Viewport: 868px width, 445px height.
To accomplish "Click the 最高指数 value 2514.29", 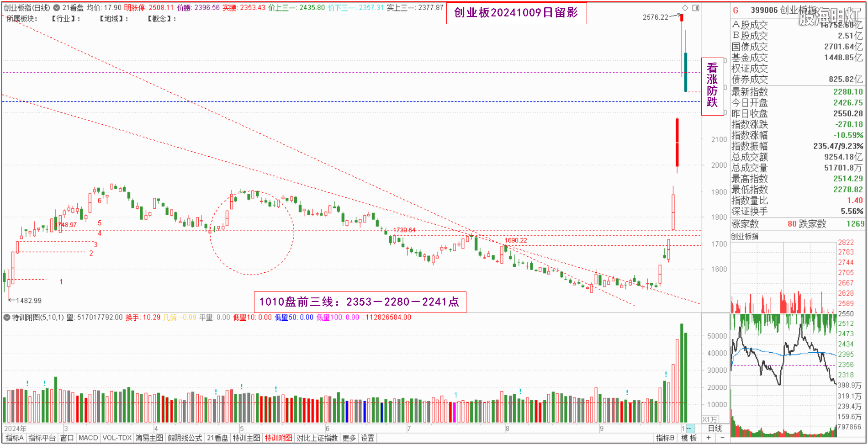I will tap(848, 179).
